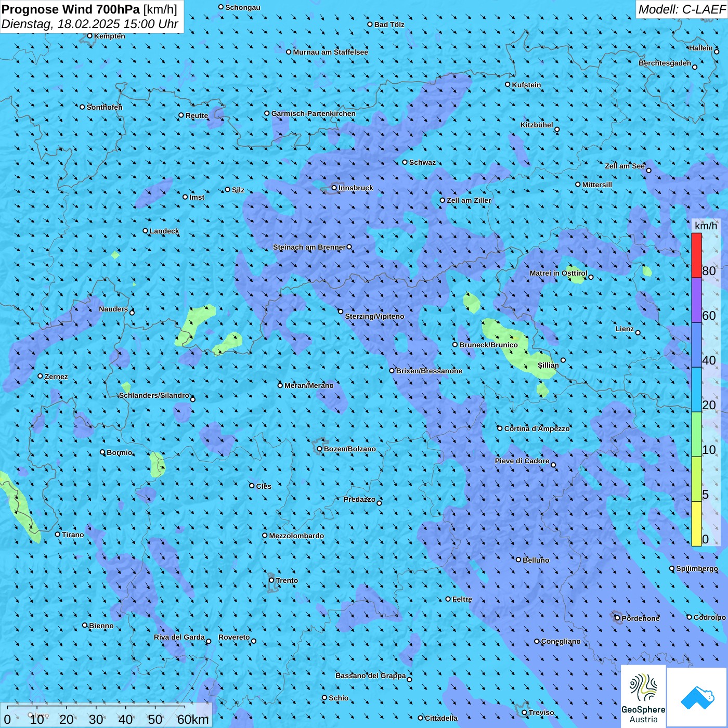Click the 'Mezzolombardo' label
Image resolution: width=728 pixels, height=728 pixels.
point(296,536)
